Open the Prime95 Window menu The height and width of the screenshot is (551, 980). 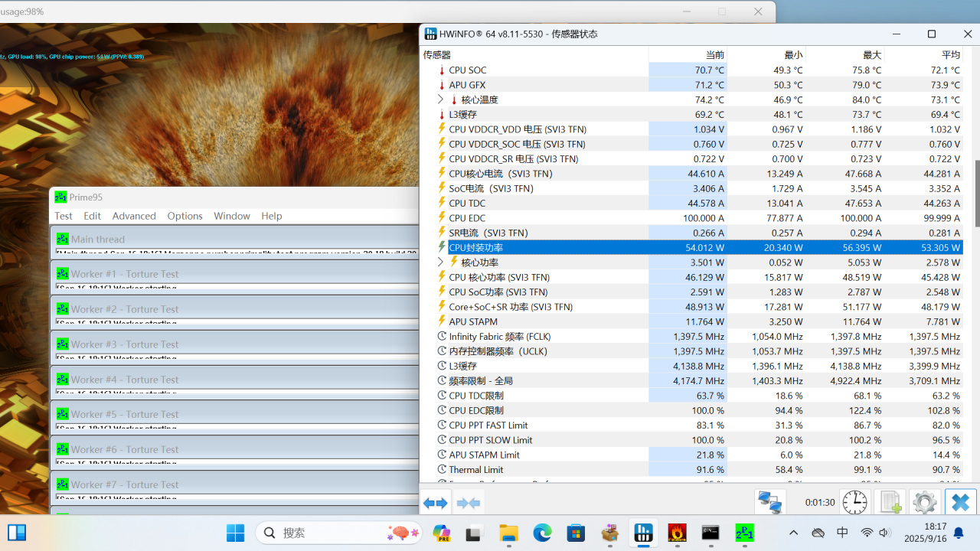pyautogui.click(x=232, y=216)
